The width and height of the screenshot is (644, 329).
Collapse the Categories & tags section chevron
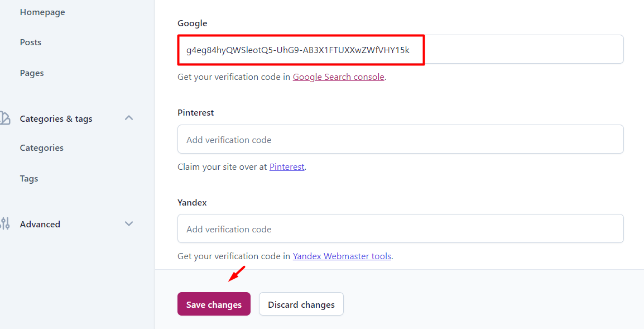click(x=129, y=118)
